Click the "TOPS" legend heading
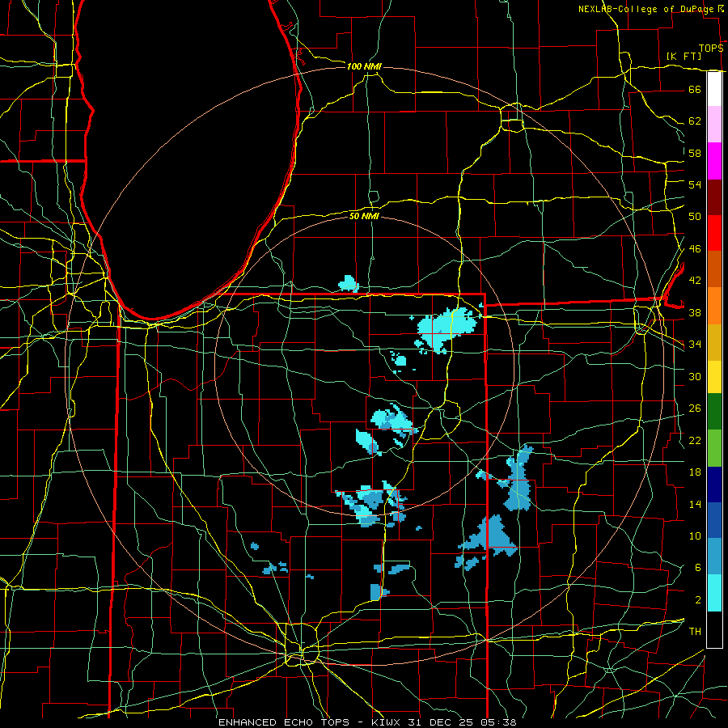The width and height of the screenshot is (728, 728). [711, 49]
